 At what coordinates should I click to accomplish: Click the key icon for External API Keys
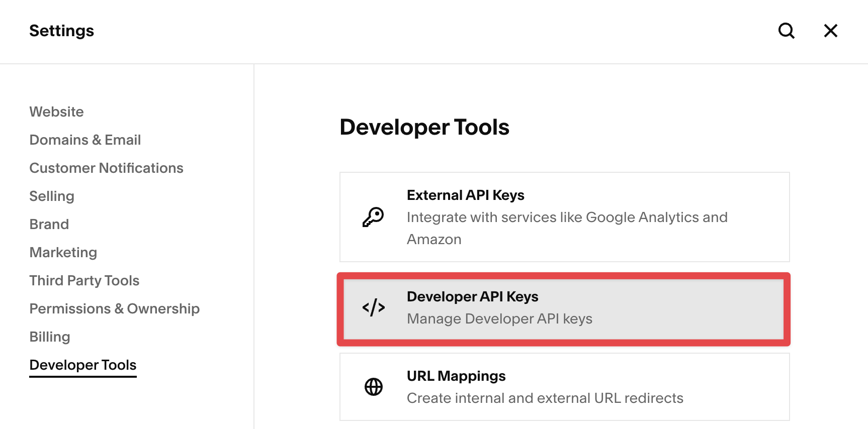pyautogui.click(x=373, y=217)
